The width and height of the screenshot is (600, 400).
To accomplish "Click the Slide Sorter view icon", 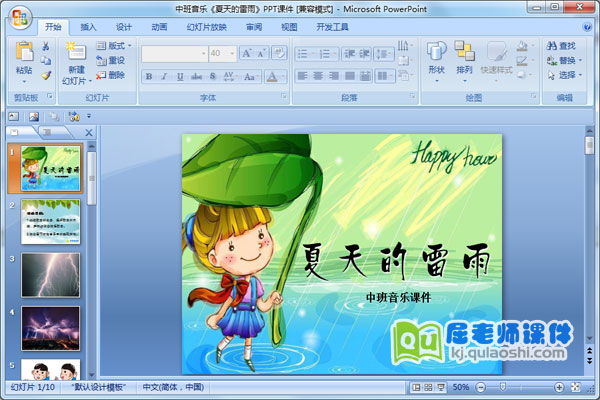I will point(428,387).
